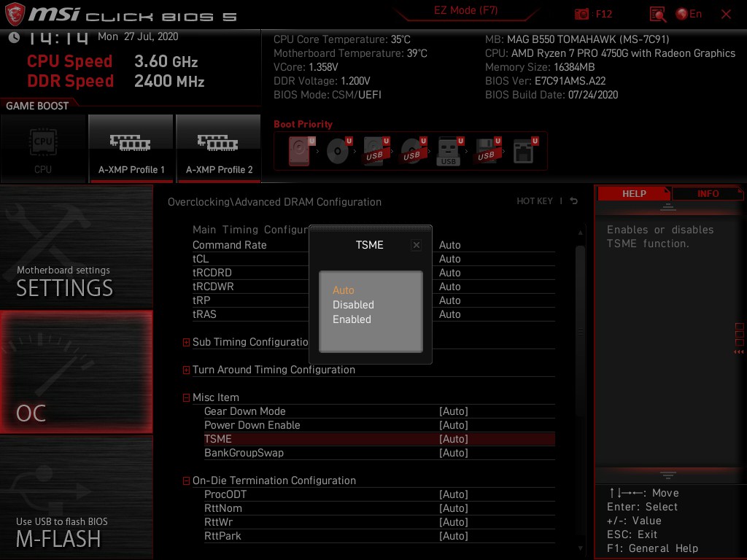Viewport: 747px width, 560px height.
Task: Click the scrollbar thumb of the settings list
Action: click(580, 332)
